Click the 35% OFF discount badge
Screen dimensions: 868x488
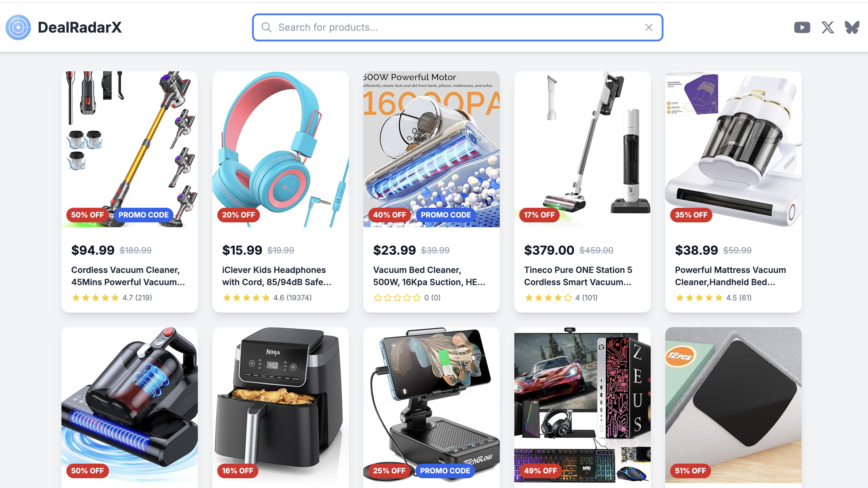(x=691, y=215)
